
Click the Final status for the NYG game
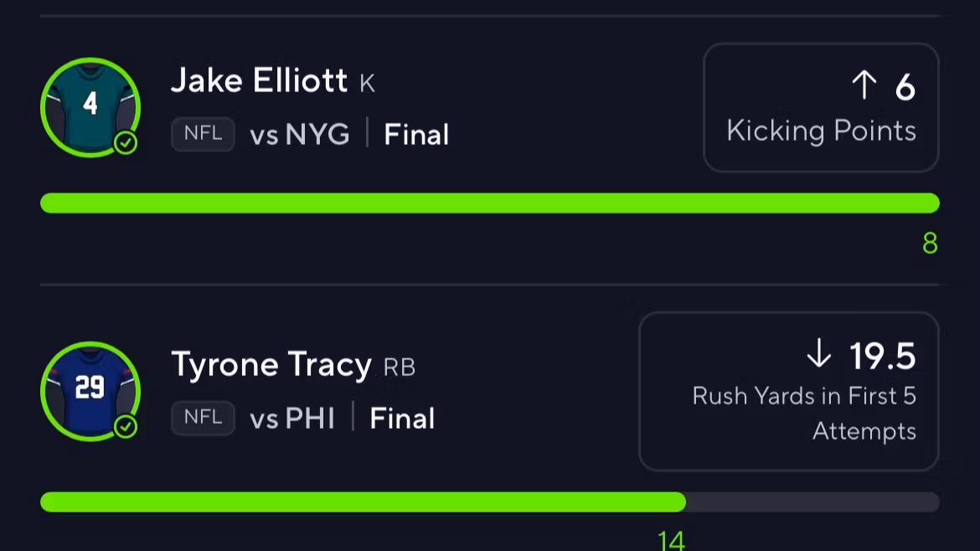coord(416,135)
